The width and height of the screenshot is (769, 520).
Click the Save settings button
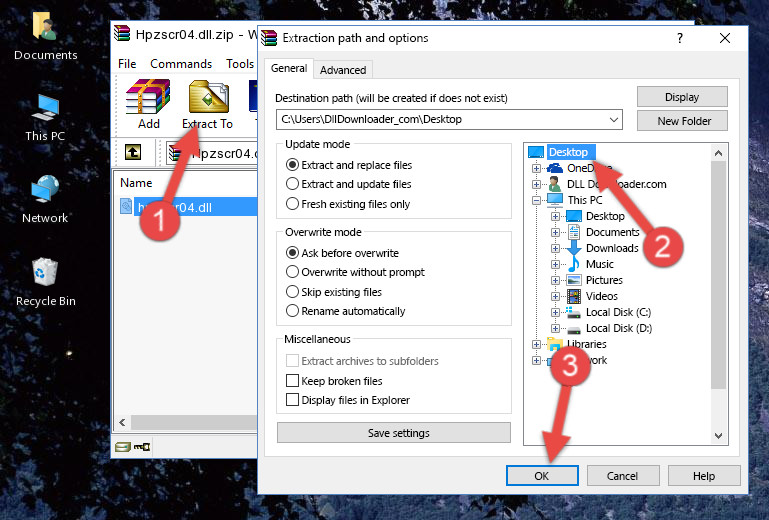394,433
